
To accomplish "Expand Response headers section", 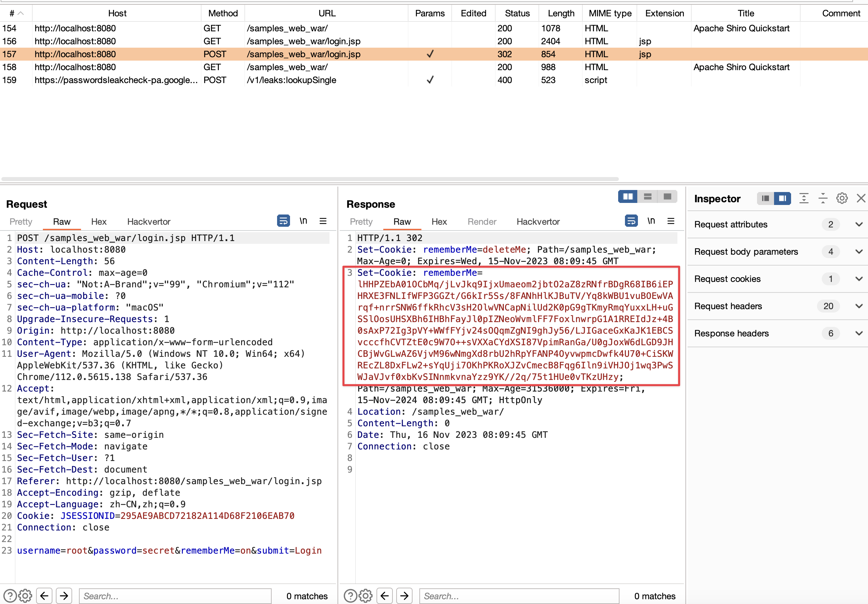I will 777,334.
